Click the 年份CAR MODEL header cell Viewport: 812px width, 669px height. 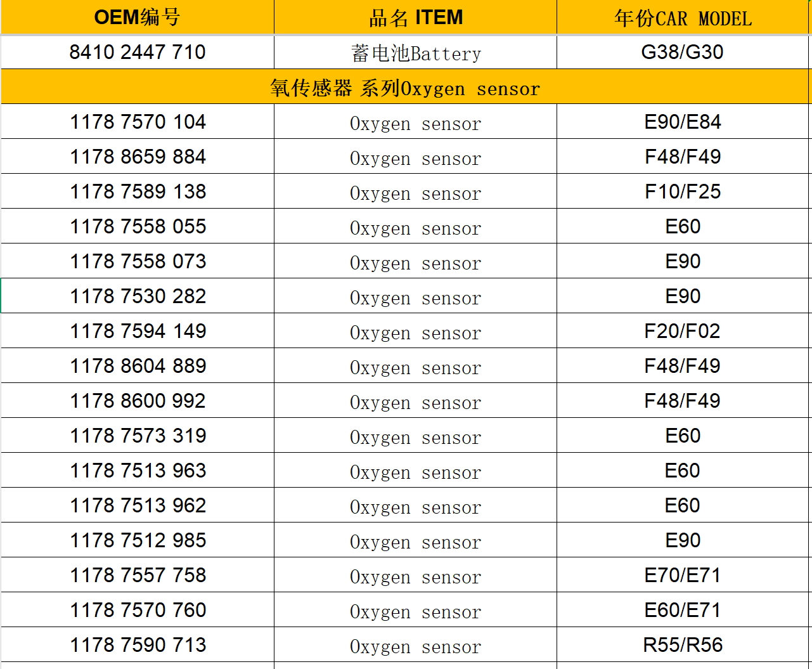click(x=683, y=18)
